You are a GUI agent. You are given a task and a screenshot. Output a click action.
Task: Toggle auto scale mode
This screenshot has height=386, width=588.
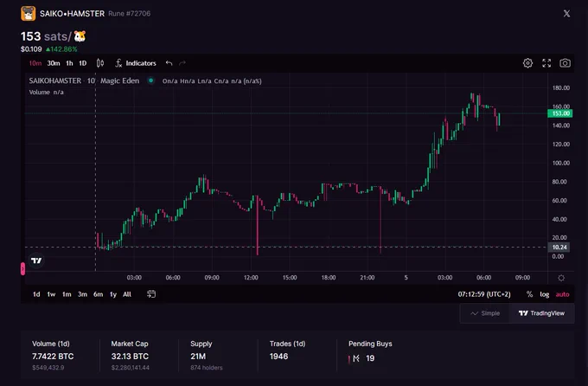click(x=563, y=294)
